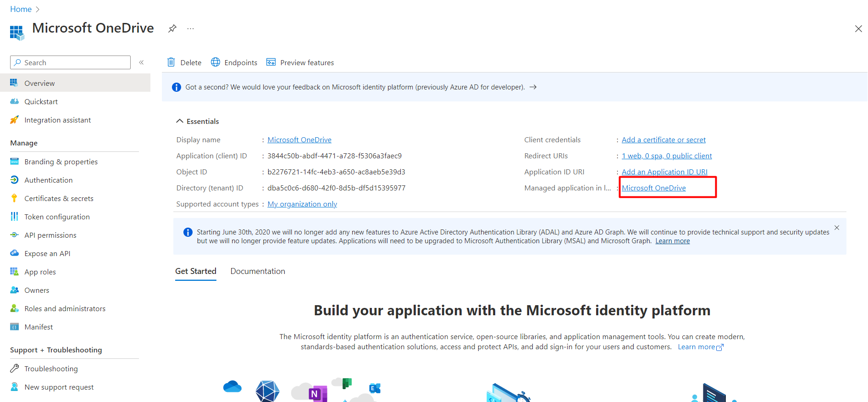This screenshot has height=402, width=868.
Task: Select the Object ID value
Action: 337,172
